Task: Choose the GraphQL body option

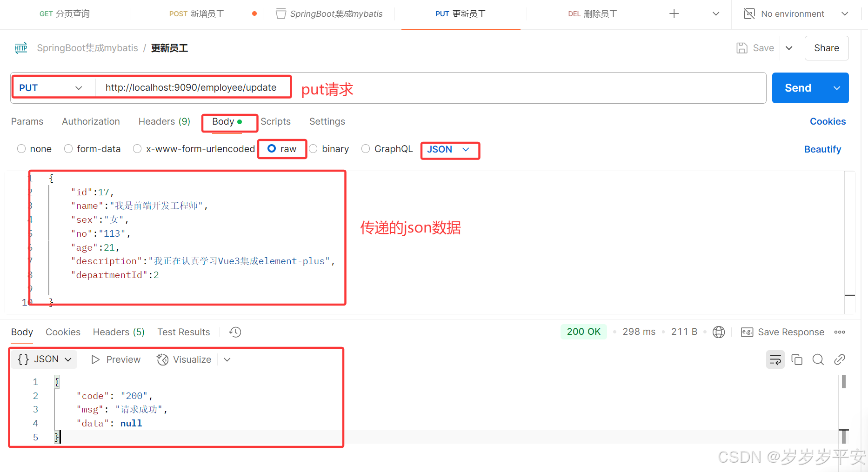Action: click(387, 149)
